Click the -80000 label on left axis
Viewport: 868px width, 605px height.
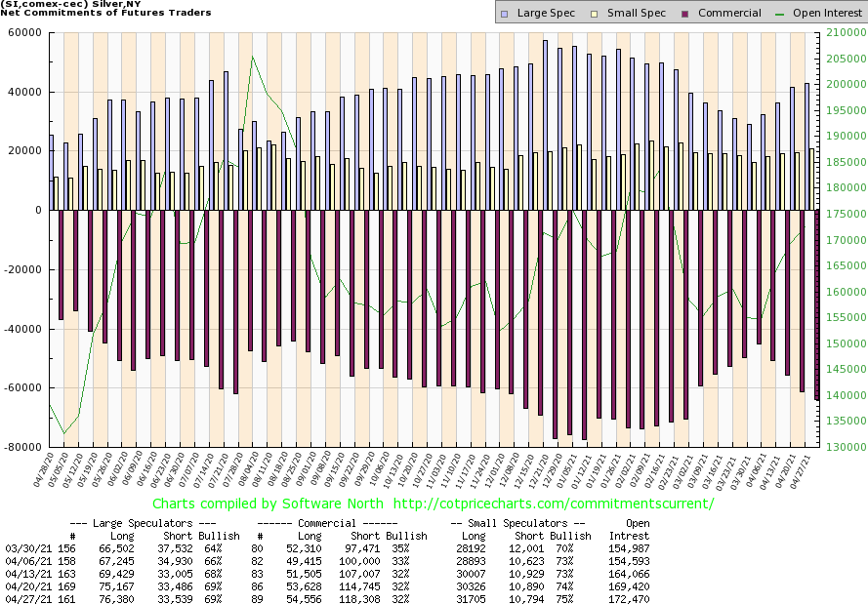tap(23, 448)
